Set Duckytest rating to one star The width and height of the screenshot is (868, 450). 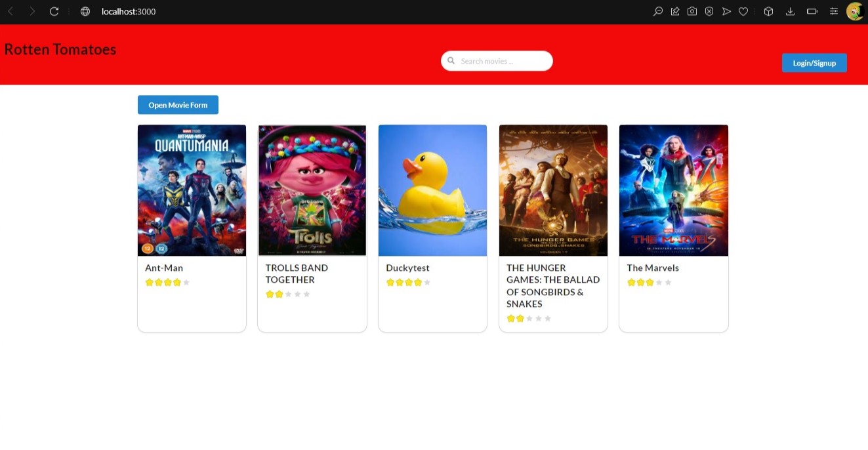click(390, 282)
